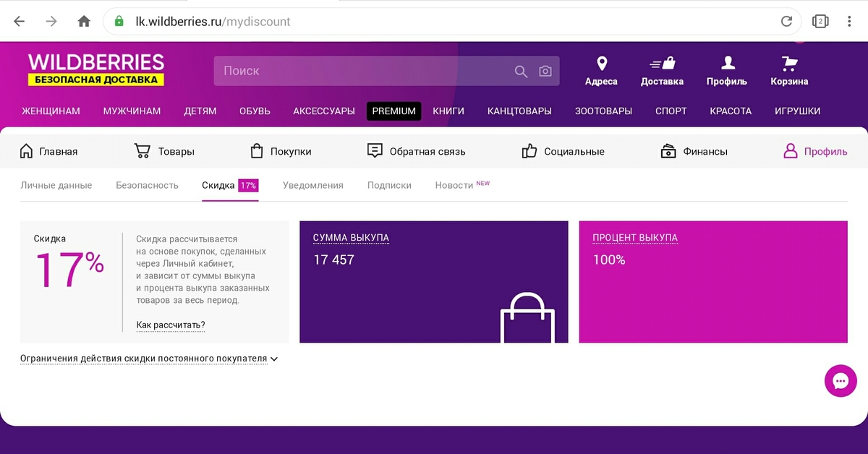The width and height of the screenshot is (868, 454).
Task: Click the Поиск search field
Action: tap(362, 72)
